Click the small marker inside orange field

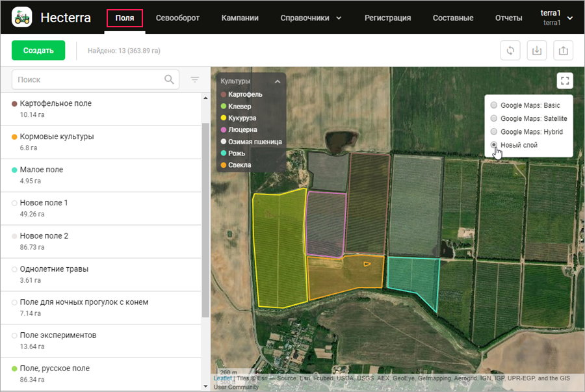click(x=367, y=263)
